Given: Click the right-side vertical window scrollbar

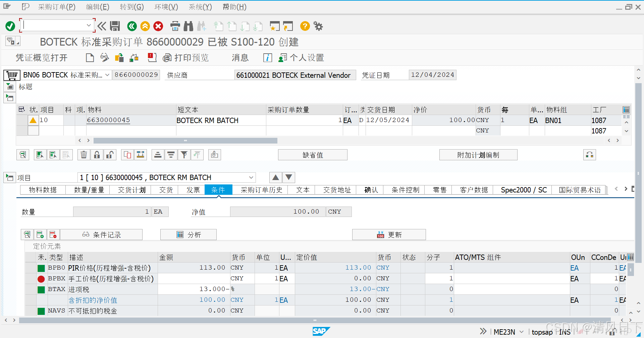Looking at the screenshot, I should point(638,174).
